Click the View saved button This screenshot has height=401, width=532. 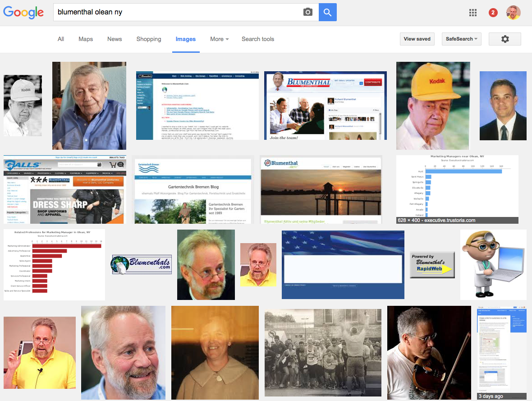[417, 39]
